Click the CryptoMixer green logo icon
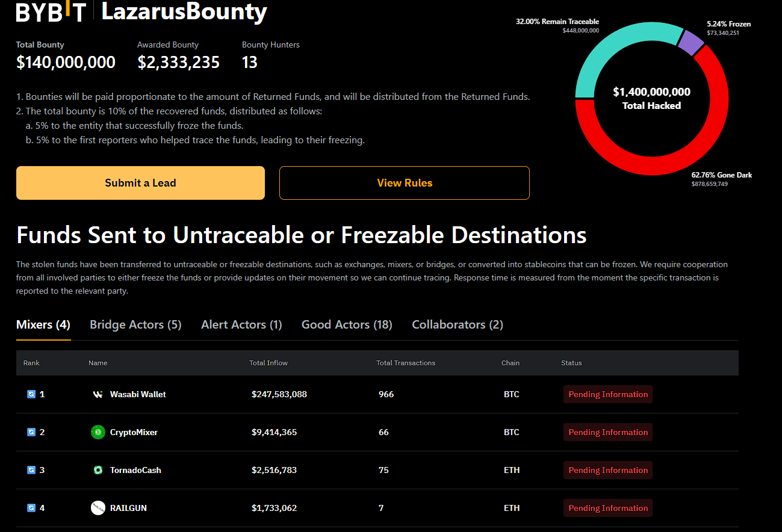 tap(98, 432)
